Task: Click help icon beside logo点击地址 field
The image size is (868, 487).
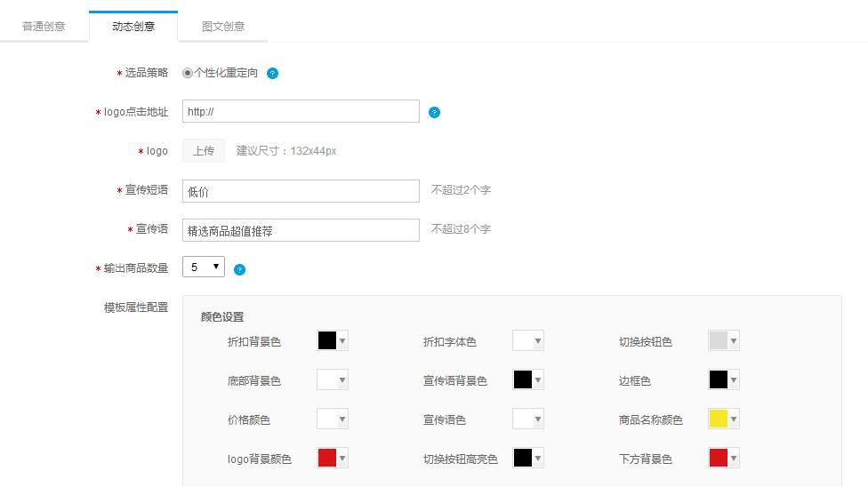Action: coord(434,113)
